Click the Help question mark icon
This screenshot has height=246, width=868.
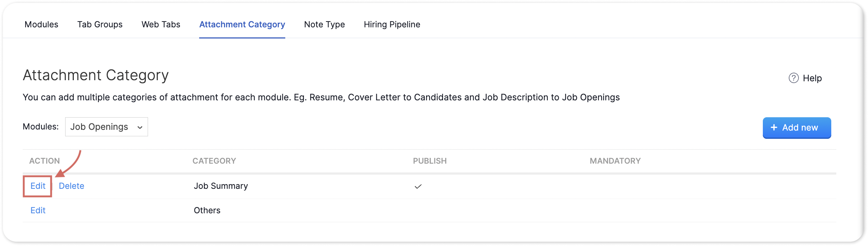pos(793,78)
